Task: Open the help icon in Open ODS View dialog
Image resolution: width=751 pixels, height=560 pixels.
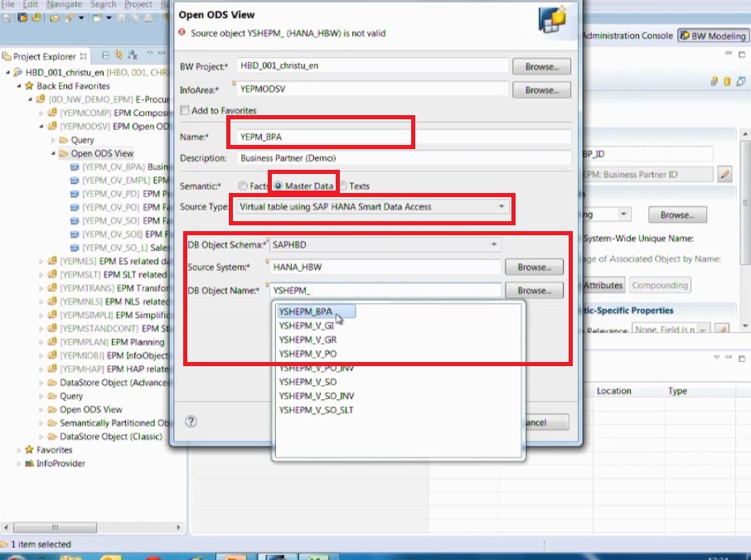Action: pyautogui.click(x=190, y=421)
